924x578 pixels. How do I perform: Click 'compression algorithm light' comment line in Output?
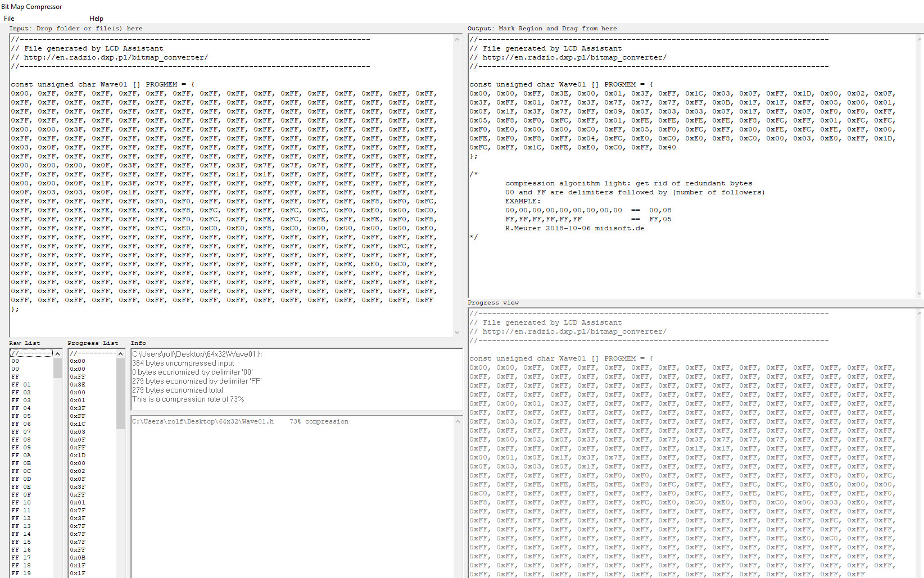tap(629, 183)
